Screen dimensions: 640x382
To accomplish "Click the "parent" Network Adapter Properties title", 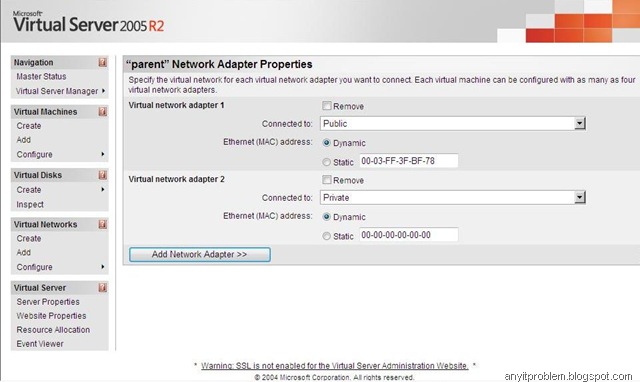I will [x=219, y=64].
